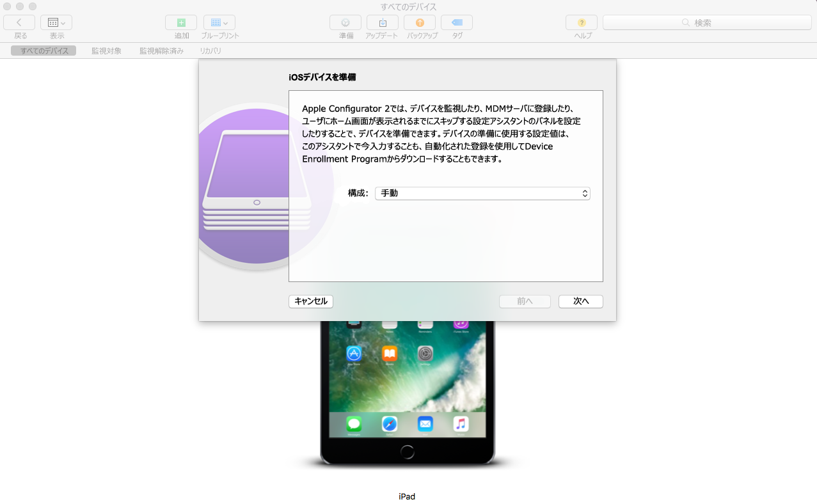Image resolution: width=817 pixels, height=504 pixels.
Task: Open the 構成 dropdown showing 手動
Action: tap(482, 193)
